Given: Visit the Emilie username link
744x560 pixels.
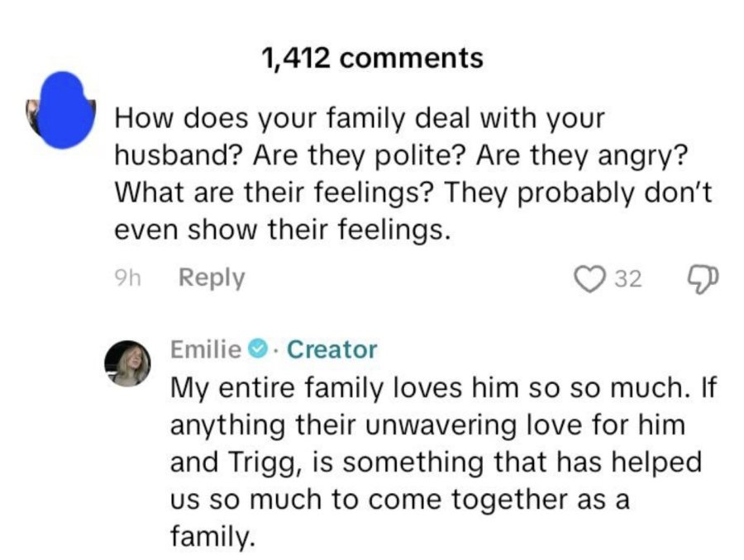Looking at the screenshot, I should click(206, 349).
